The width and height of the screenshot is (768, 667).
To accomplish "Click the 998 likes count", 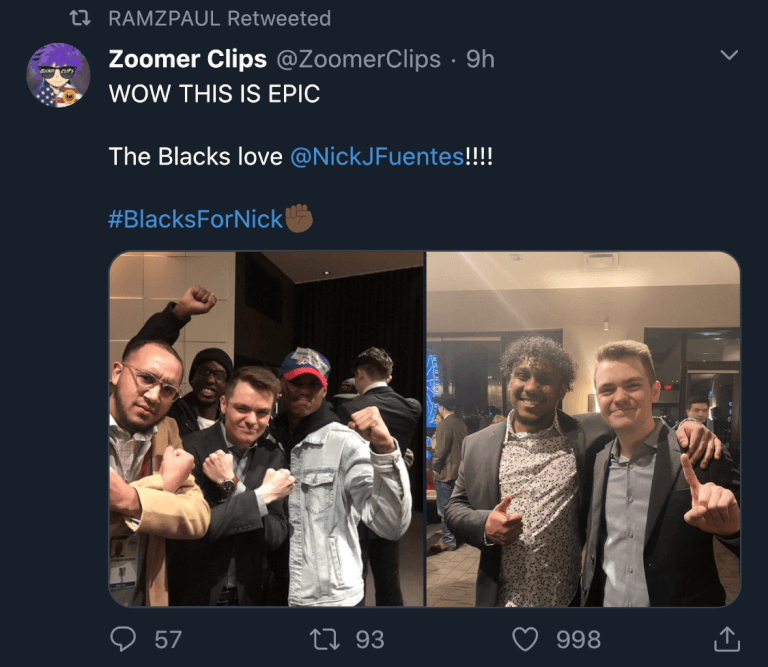I will pyautogui.click(x=578, y=640).
